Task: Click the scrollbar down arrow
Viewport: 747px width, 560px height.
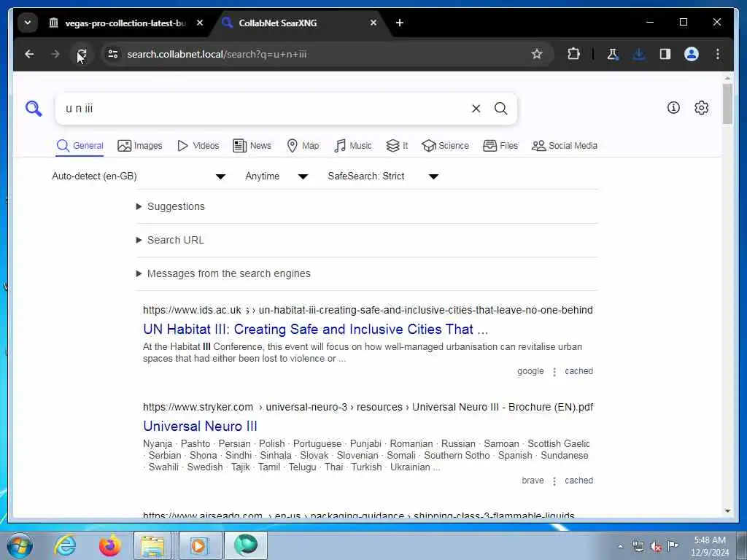Action: click(727, 511)
